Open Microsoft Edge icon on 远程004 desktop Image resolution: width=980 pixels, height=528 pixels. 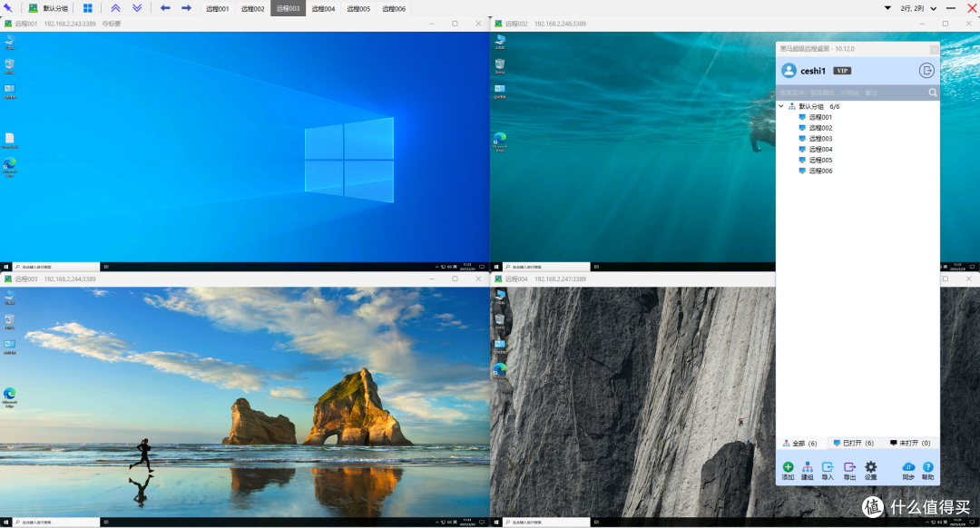499,370
